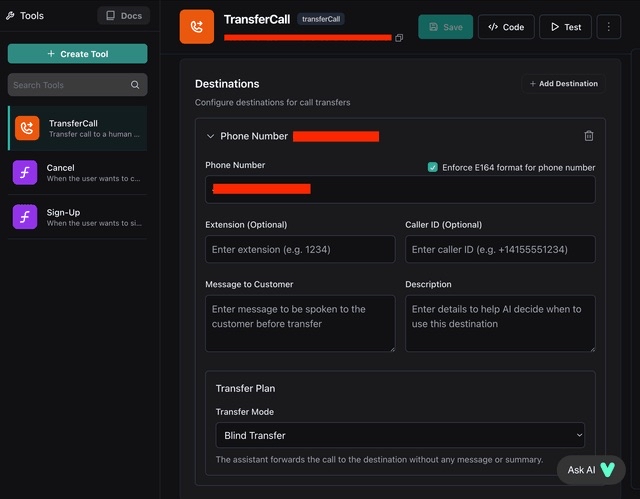
Task: Select the Sign-Up function tool
Action: click(78, 217)
